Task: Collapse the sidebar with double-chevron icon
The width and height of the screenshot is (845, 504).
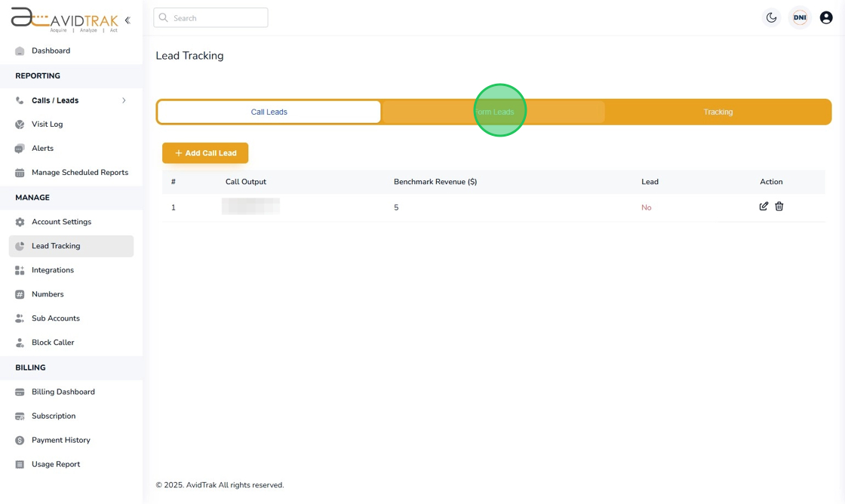Action: [x=128, y=20]
